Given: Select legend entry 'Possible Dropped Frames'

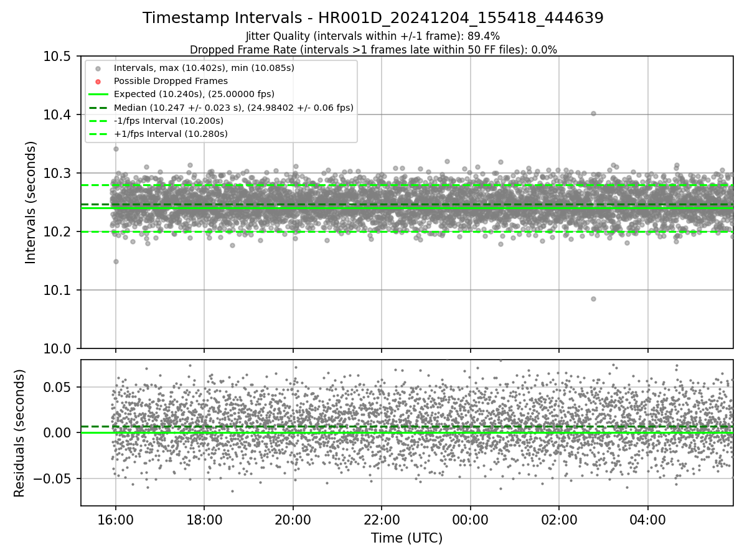Looking at the screenshot, I should tap(171, 81).
